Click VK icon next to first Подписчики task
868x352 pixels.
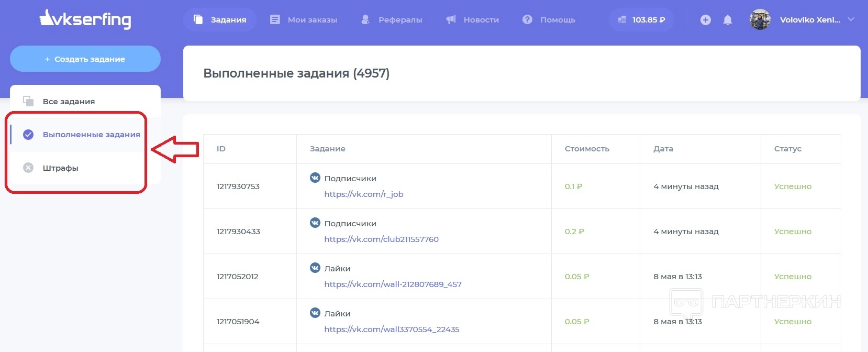(315, 178)
